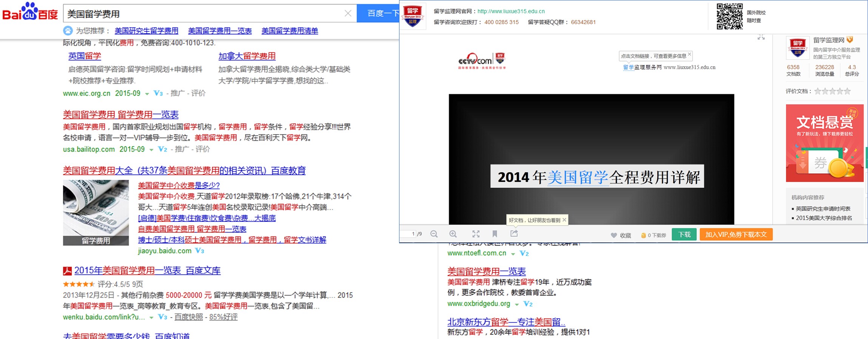Viewport: 868px width, 339px height.
Task: Click the heart 收藏 favorite icon
Action: coord(614,235)
